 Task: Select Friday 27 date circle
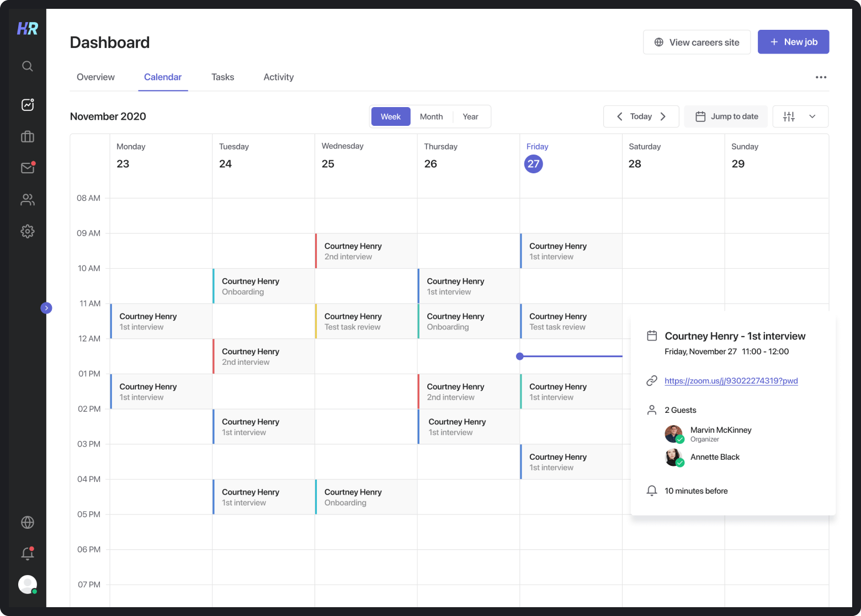coord(534,164)
